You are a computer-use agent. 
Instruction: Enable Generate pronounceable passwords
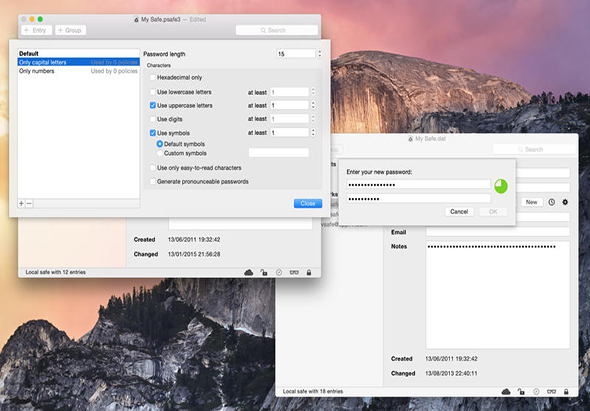click(152, 181)
